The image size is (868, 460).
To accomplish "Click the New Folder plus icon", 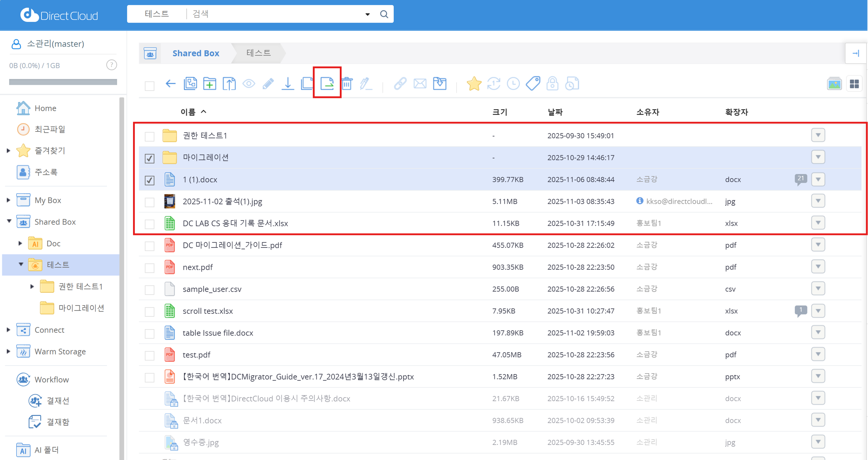I will click(x=209, y=83).
